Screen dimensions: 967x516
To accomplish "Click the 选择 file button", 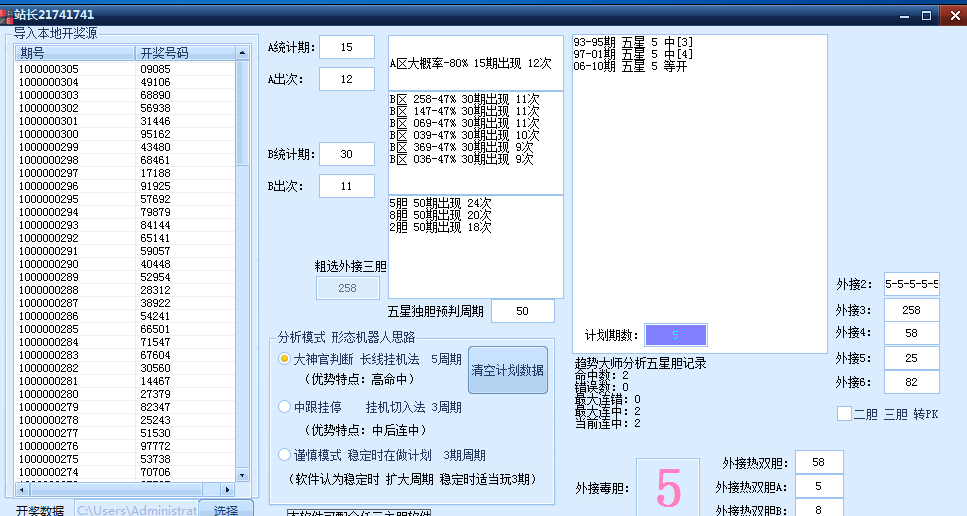I will [226, 509].
